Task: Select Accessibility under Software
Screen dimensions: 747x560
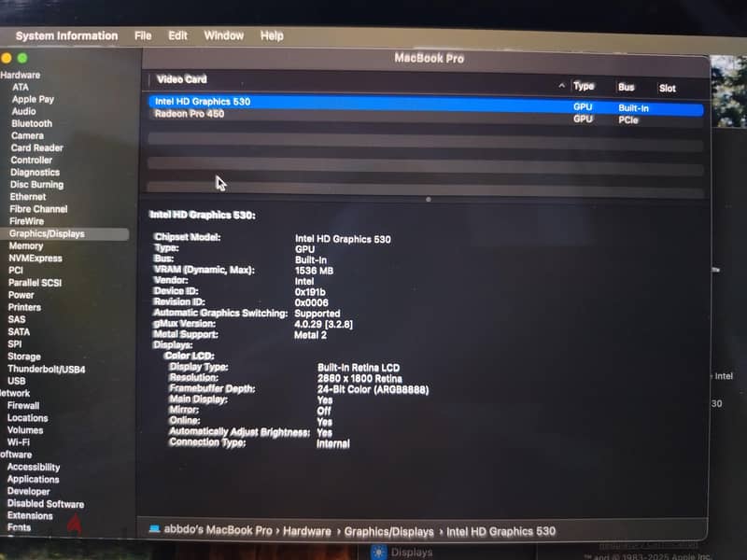Action: [34, 468]
